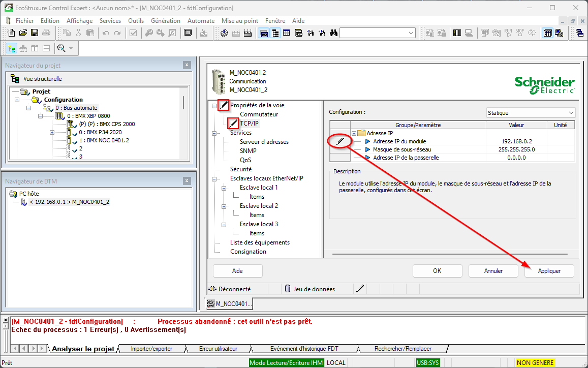The height and width of the screenshot is (368, 588).
Task: Click the Aide button
Action: pyautogui.click(x=237, y=271)
